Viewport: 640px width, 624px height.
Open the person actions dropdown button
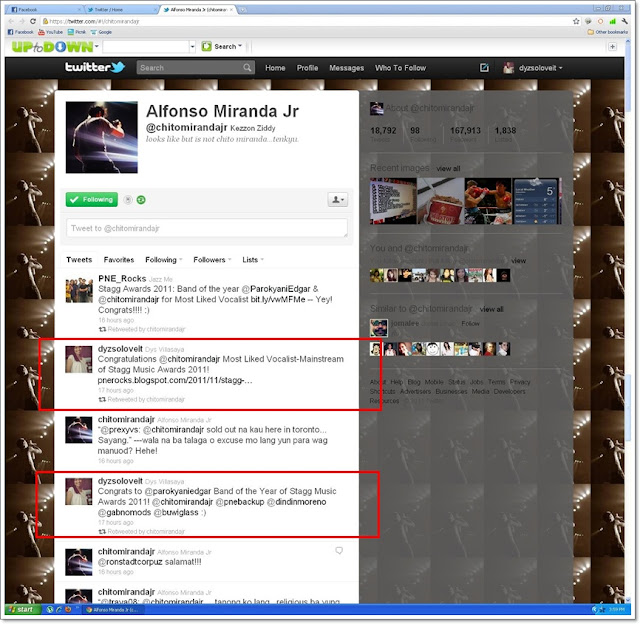338,200
